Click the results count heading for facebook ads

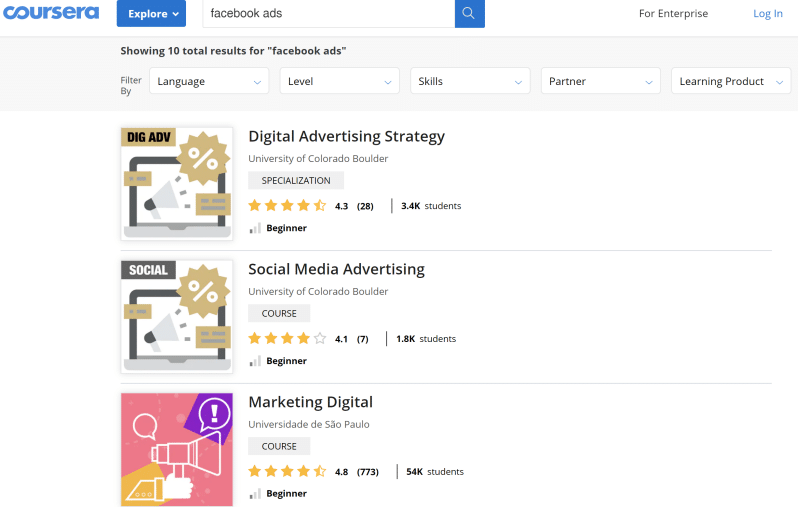233,51
